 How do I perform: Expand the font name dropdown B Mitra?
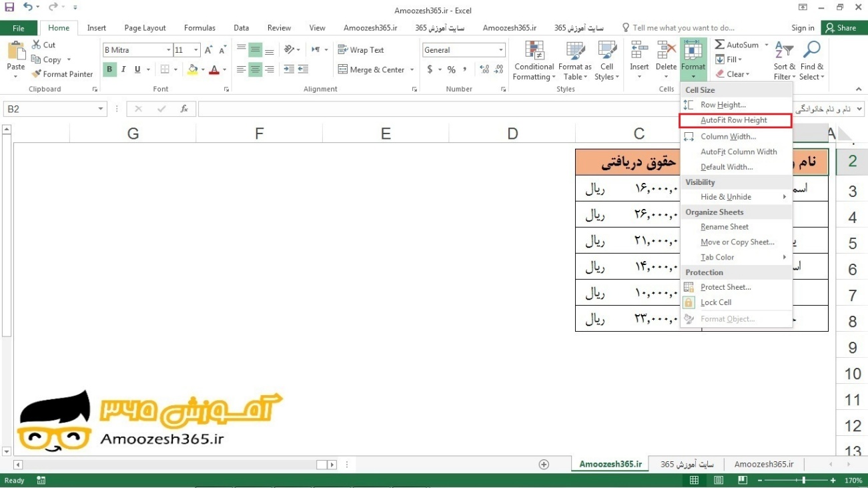(x=168, y=50)
